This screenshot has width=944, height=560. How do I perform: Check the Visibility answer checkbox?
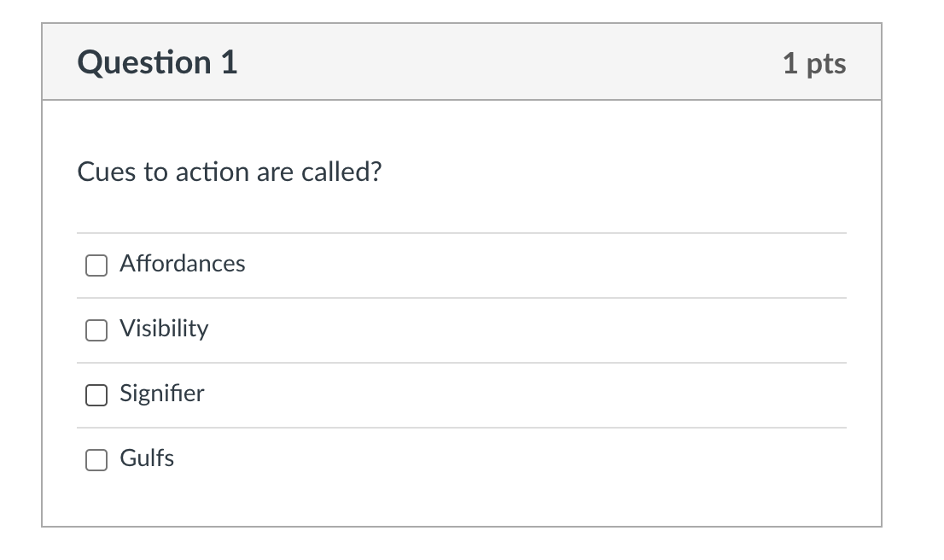coord(96,330)
